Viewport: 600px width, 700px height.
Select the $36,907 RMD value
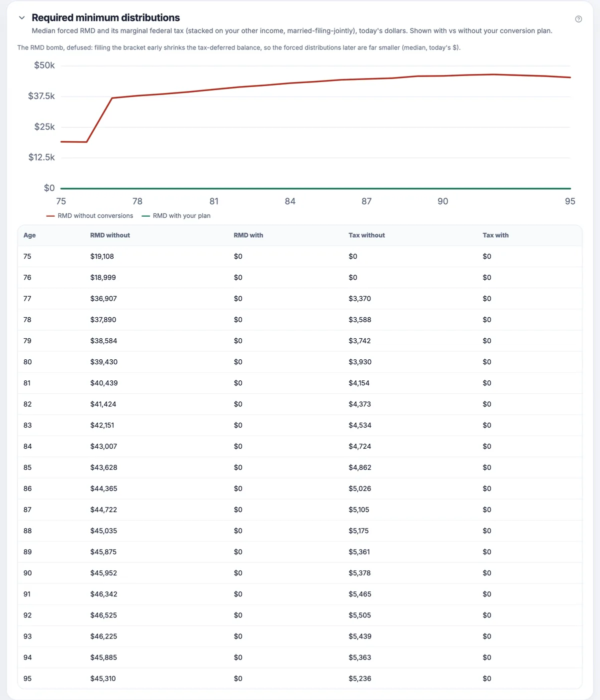coord(103,298)
